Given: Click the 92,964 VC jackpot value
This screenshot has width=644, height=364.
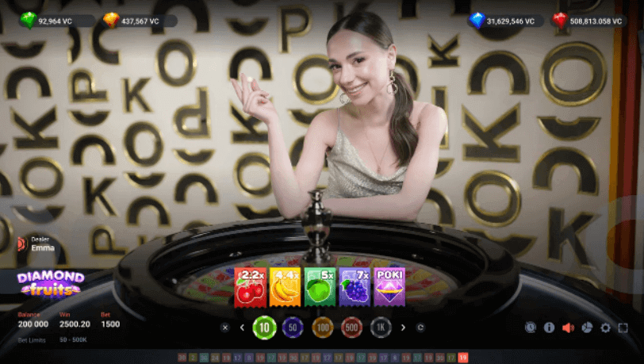Looking at the screenshot, I should point(55,21).
